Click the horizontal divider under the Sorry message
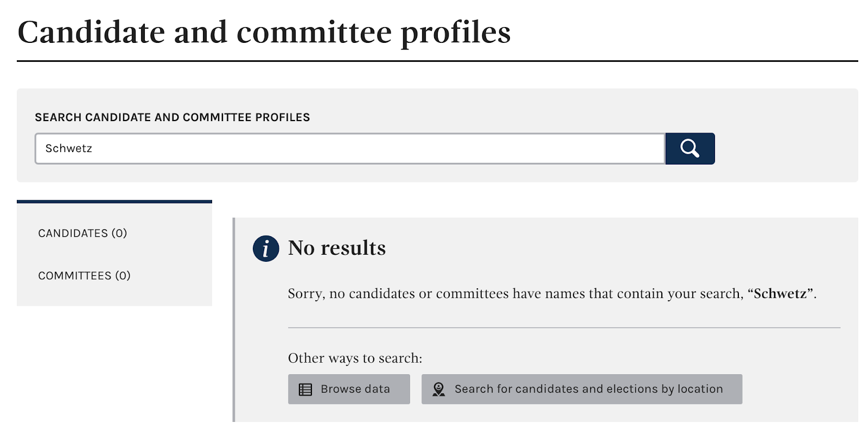The height and width of the screenshot is (429, 868). 564,327
